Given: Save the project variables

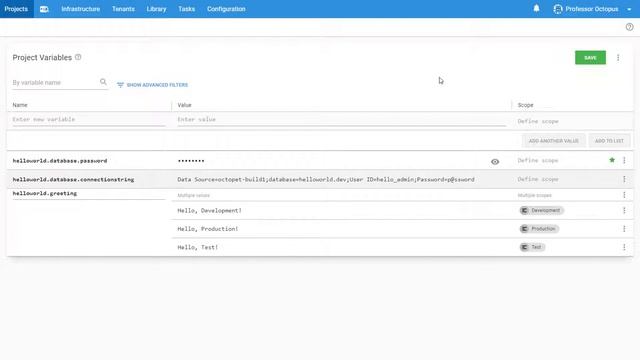Looking at the screenshot, I should [x=590, y=58].
